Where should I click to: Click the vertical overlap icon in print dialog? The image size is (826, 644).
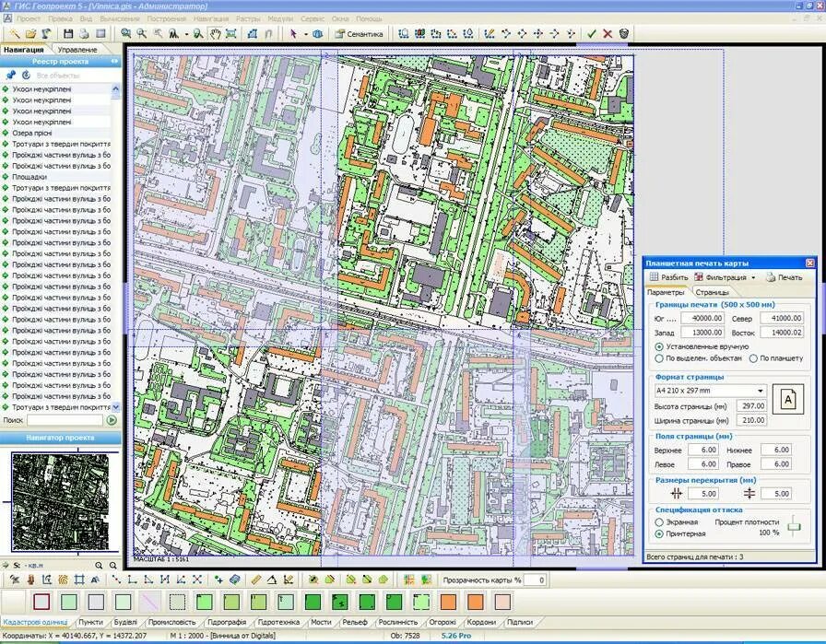749,494
